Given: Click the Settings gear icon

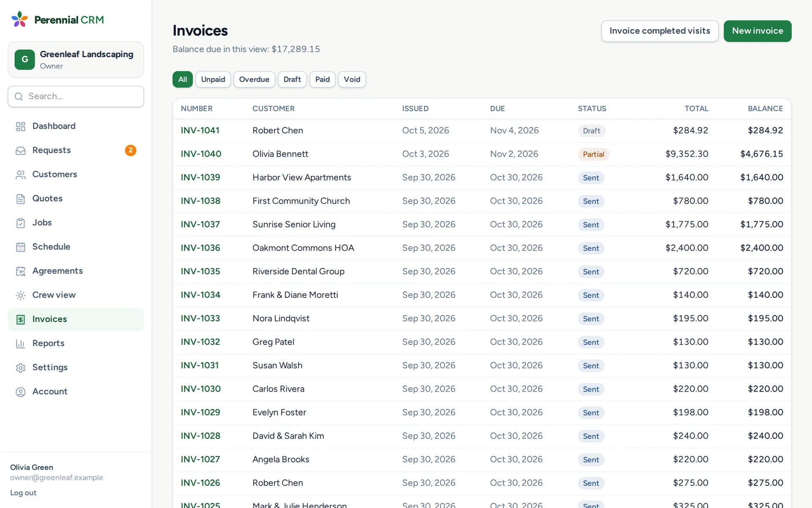Looking at the screenshot, I should pyautogui.click(x=20, y=367).
